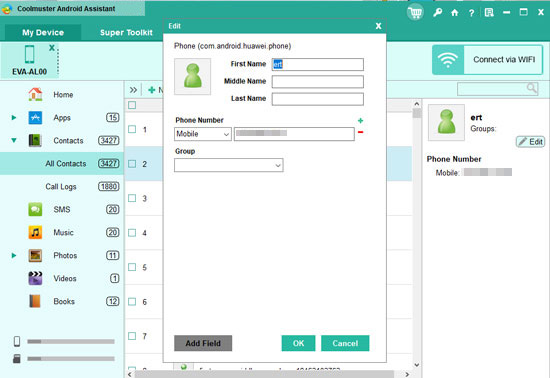Open the shopping cart purchase icon

[x=415, y=13]
